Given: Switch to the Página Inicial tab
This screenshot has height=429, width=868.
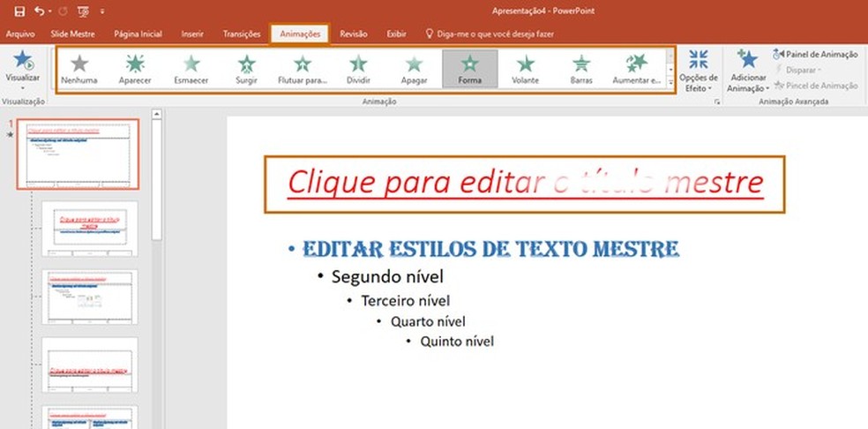Looking at the screenshot, I should point(138,34).
